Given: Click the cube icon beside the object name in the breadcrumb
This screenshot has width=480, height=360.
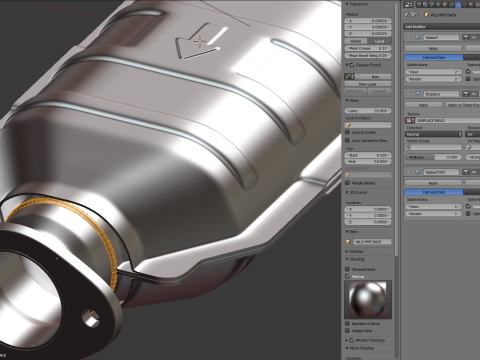Looking at the screenshot, I should [427, 15].
